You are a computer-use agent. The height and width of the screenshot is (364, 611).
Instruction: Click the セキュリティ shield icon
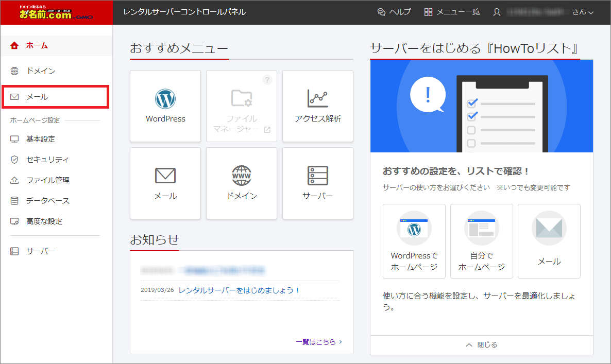coord(14,160)
